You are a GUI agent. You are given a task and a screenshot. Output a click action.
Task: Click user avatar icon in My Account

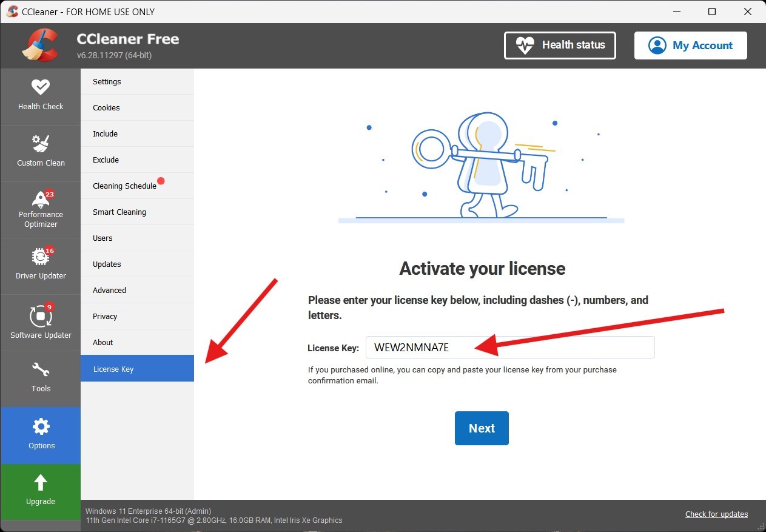(x=657, y=45)
